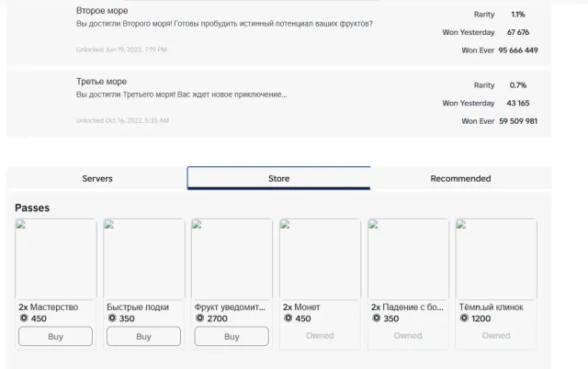
Task: Click the Robux icon beside price 2700
Action: pyautogui.click(x=200, y=318)
